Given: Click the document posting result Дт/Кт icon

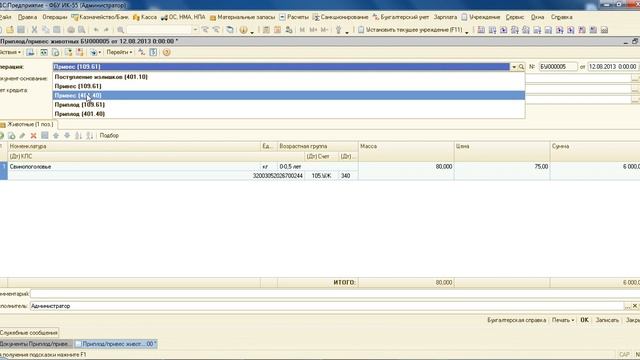Looking at the screenshot, I should coord(141,52).
